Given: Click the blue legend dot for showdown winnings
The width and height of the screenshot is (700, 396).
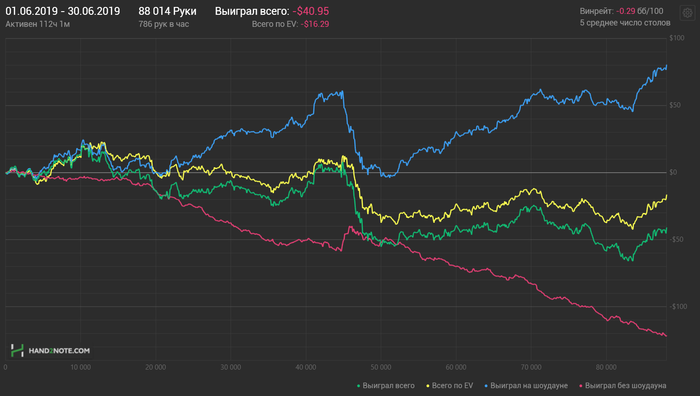Looking at the screenshot, I should tap(486, 386).
